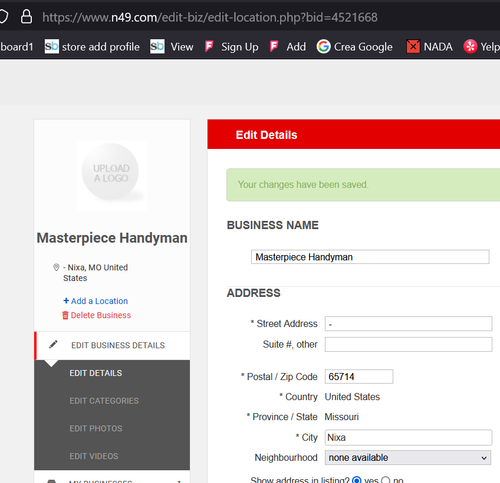Click the 'Your changes have been saved.' message
Image resolution: width=500 pixels, height=483 pixels.
click(303, 185)
